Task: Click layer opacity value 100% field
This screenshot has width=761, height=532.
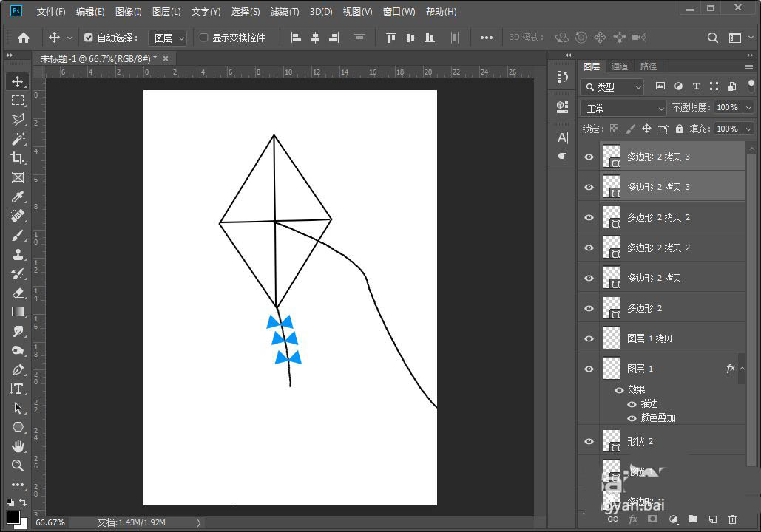Action: [728, 108]
